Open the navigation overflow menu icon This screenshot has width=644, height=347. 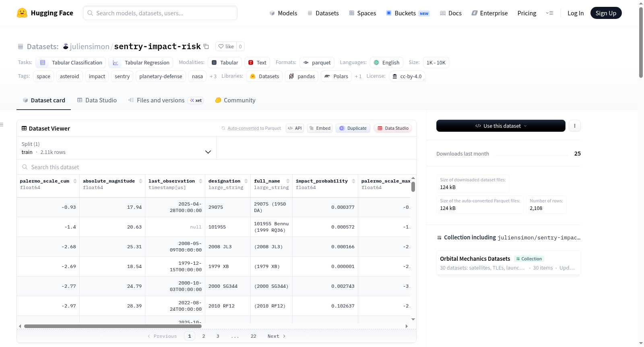[549, 13]
